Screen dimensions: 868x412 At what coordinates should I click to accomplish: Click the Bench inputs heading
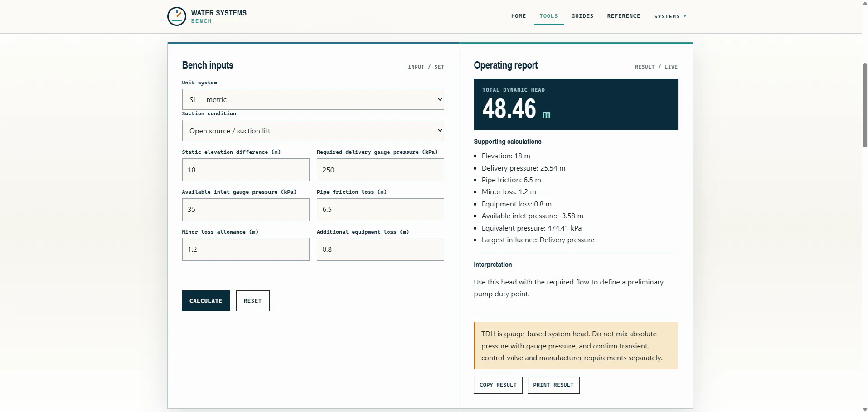coord(208,65)
